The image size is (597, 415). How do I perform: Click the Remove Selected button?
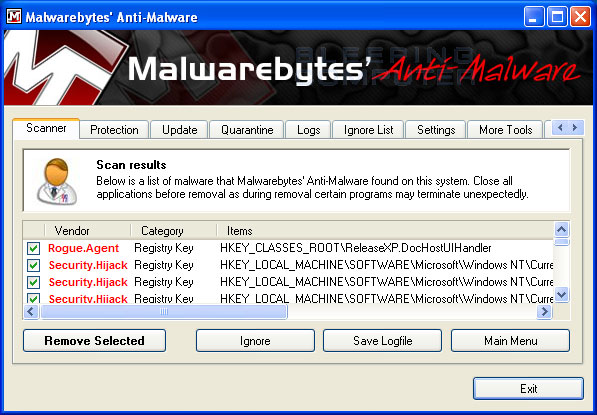coord(94,340)
